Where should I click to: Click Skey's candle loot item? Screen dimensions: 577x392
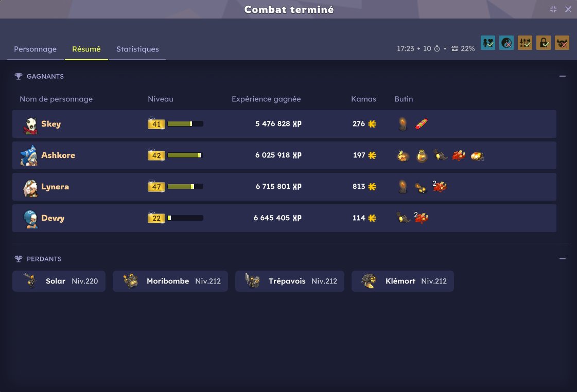tap(403, 124)
